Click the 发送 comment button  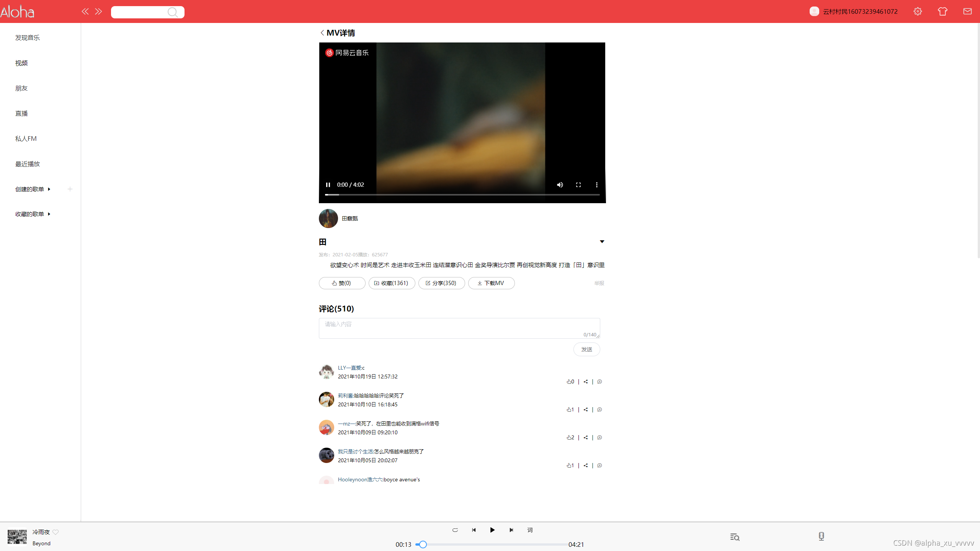[x=586, y=349]
